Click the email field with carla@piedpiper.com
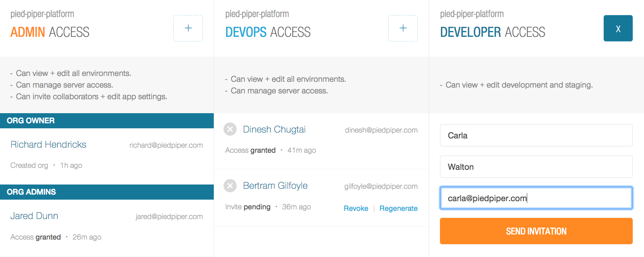Viewport: 644px width, 257px height. [x=536, y=198]
